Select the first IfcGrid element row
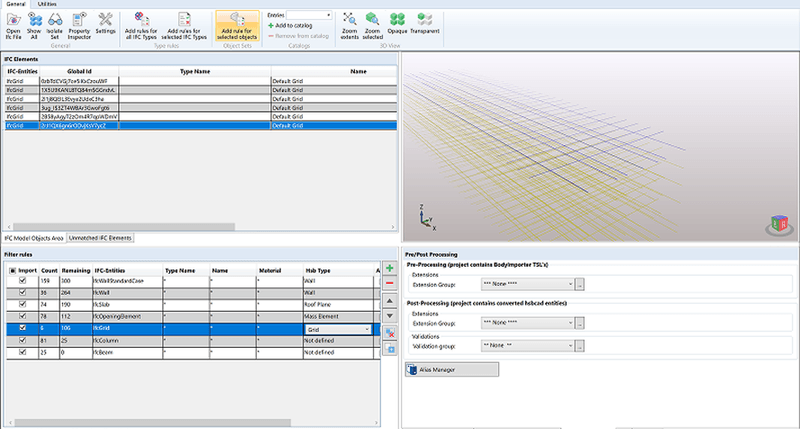Image resolution: width=800 pixels, height=429 pixels. [x=201, y=81]
